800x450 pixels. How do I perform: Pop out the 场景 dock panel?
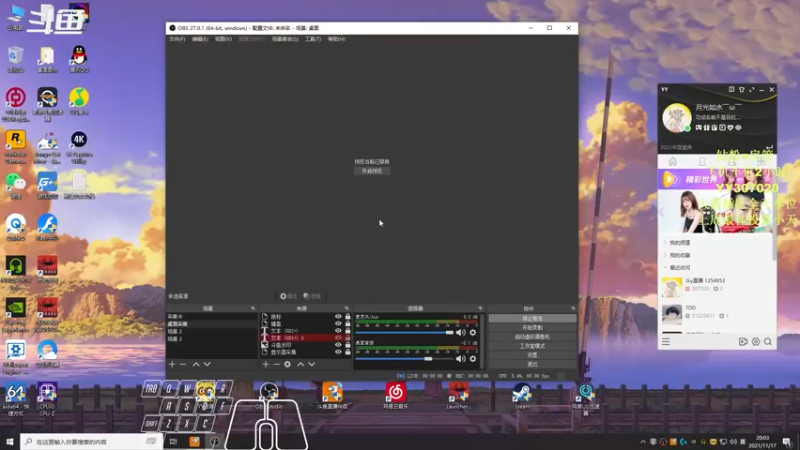(253, 308)
